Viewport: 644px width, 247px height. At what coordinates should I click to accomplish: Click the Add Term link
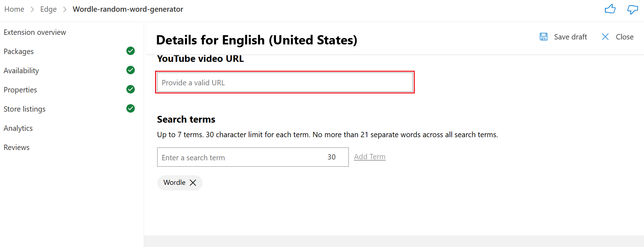click(369, 156)
